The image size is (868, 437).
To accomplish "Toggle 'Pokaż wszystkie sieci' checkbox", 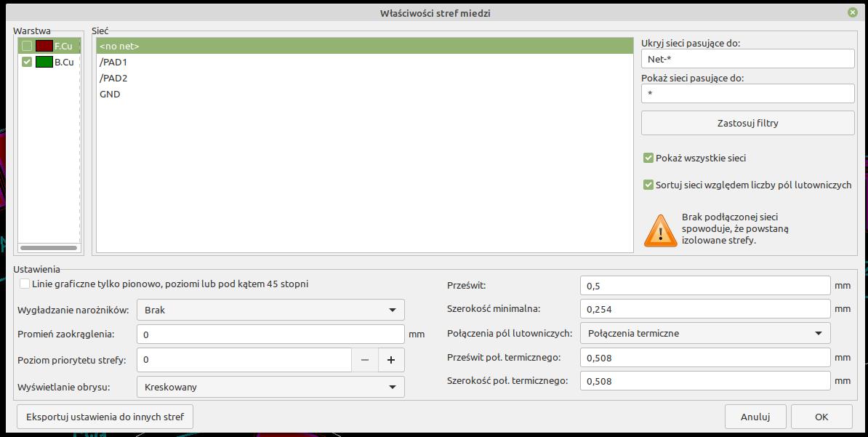I will pos(648,158).
